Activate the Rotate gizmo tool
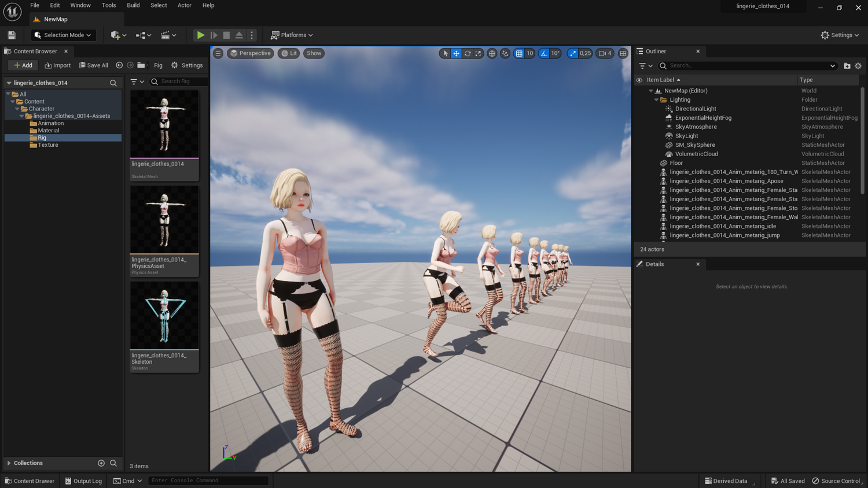 point(467,53)
